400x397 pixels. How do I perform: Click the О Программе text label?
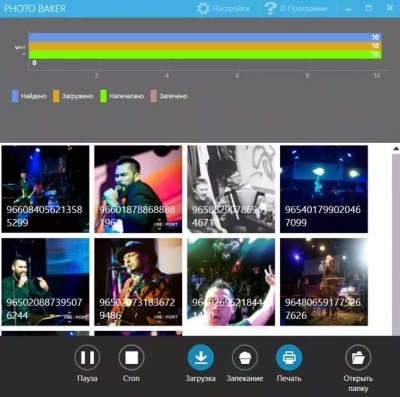point(304,9)
